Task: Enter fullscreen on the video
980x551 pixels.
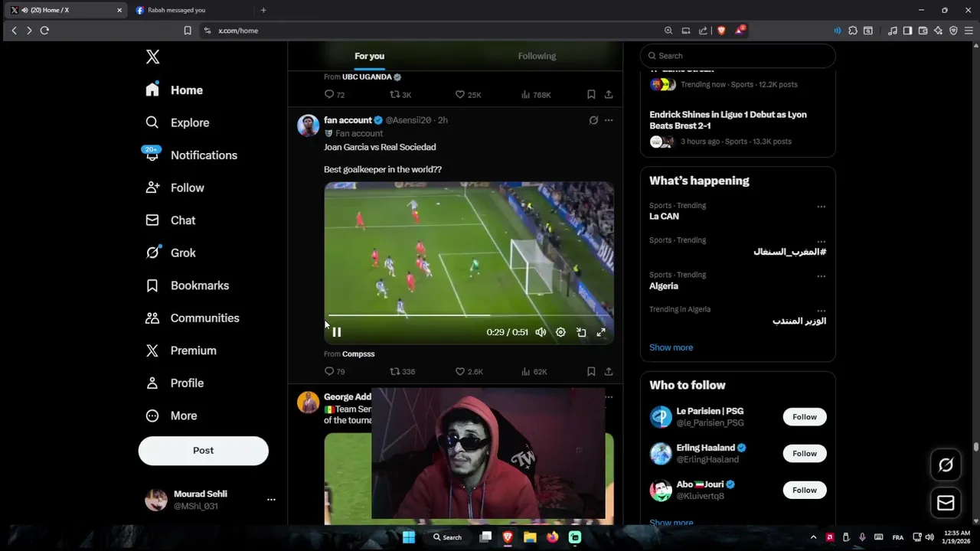Action: tap(601, 332)
